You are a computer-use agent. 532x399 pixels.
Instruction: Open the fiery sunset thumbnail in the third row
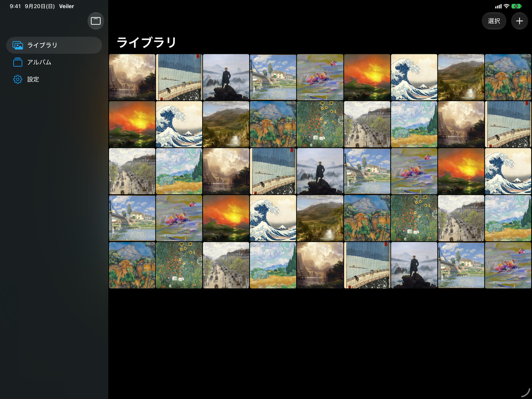pos(461,171)
